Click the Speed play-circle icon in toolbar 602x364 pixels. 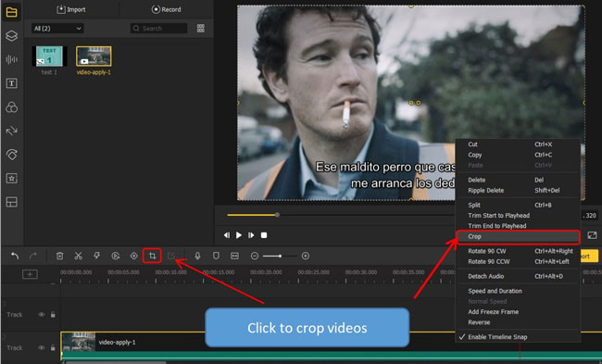[x=115, y=256]
